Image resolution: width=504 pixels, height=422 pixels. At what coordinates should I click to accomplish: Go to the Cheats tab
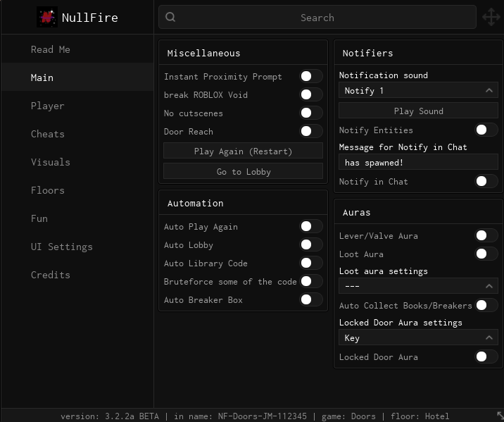(77, 134)
